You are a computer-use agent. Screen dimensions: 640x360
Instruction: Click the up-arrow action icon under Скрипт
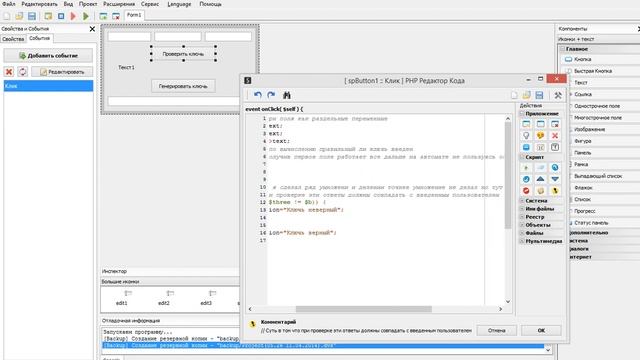pos(540,179)
